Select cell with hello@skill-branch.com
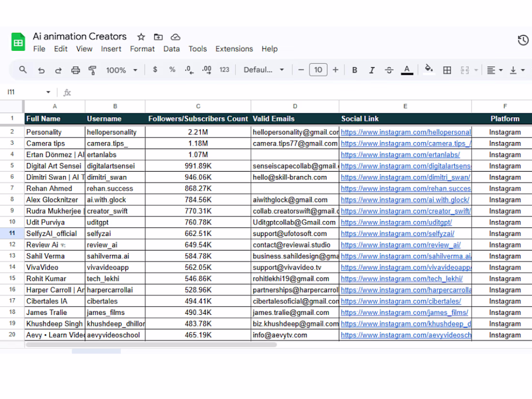The height and width of the screenshot is (399, 532). tap(295, 177)
